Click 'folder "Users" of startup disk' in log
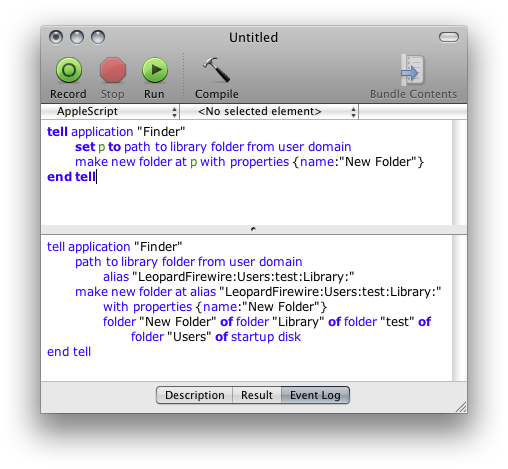Image resolution: width=508 pixels, height=469 pixels. pos(216,337)
